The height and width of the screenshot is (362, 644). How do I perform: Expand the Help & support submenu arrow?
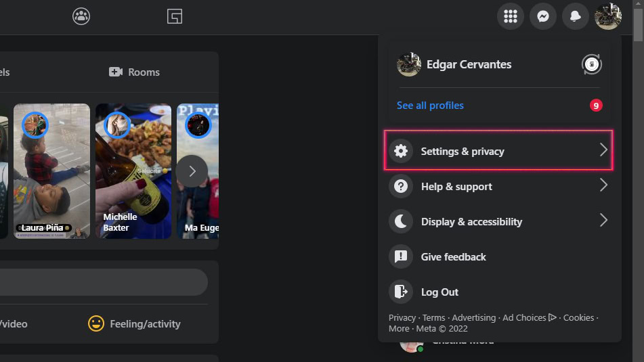point(603,185)
